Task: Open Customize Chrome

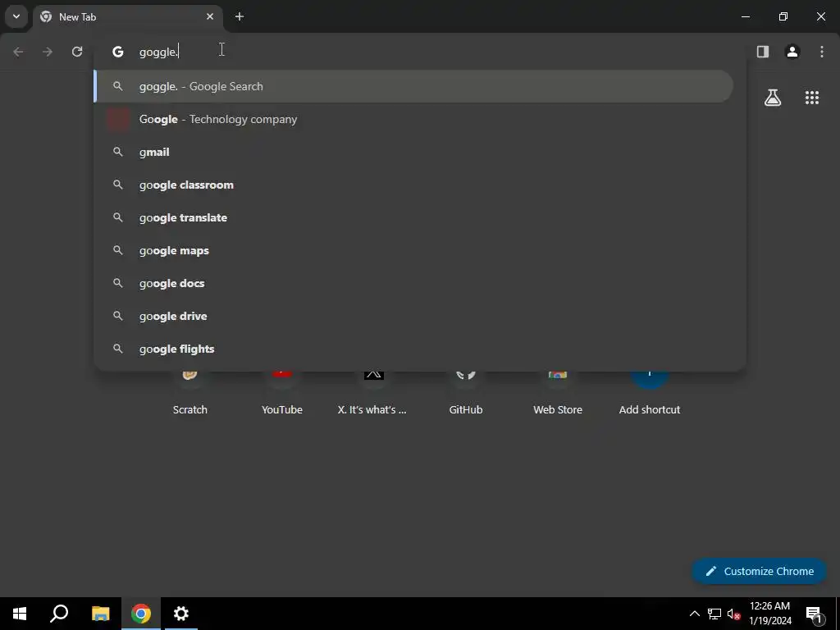Action: tap(759, 571)
